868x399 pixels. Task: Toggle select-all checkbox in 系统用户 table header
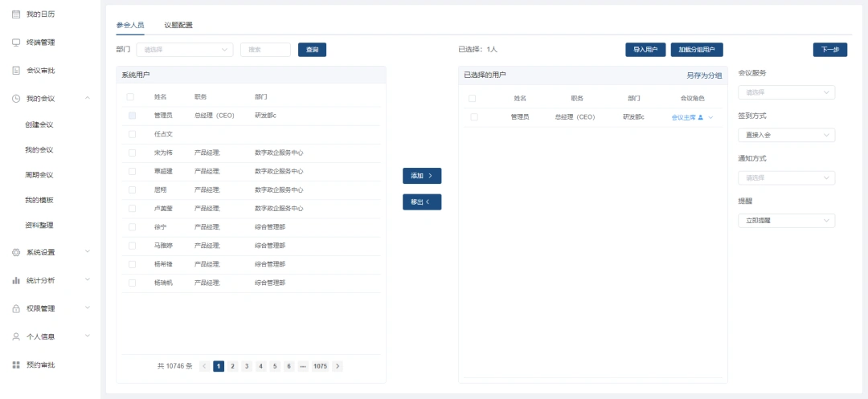click(x=130, y=97)
